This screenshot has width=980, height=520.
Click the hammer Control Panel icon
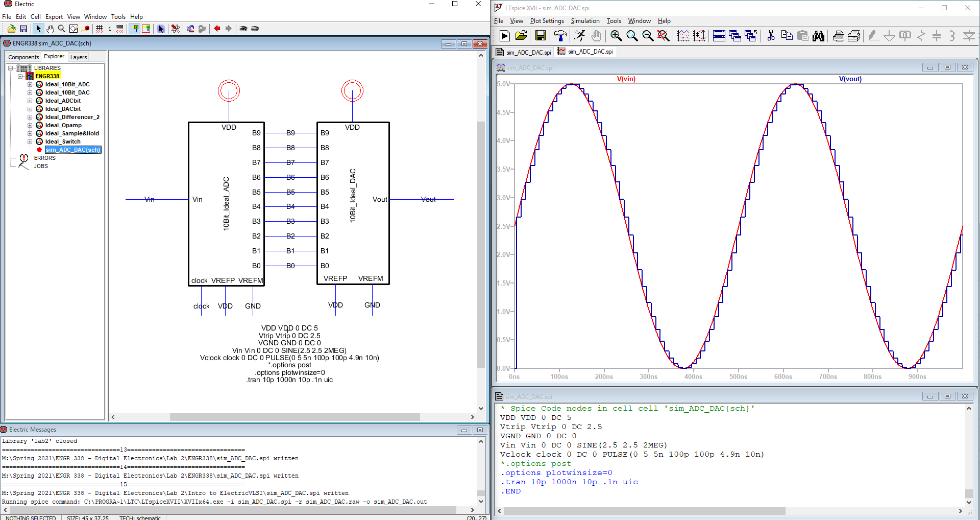pos(560,36)
